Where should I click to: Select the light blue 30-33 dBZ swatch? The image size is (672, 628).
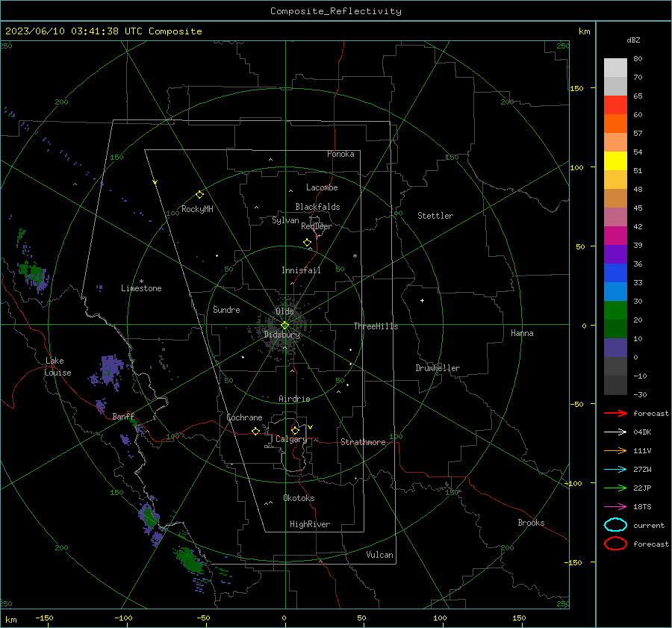click(615, 291)
